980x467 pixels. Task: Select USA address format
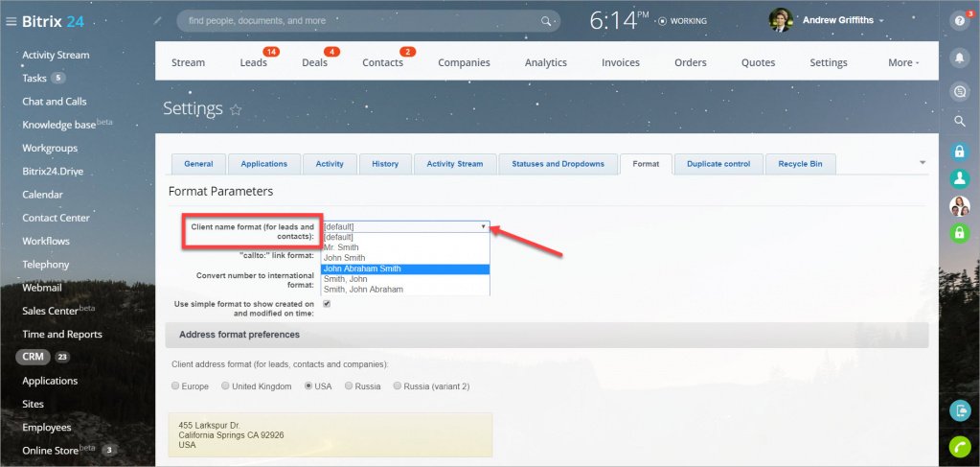coord(308,386)
